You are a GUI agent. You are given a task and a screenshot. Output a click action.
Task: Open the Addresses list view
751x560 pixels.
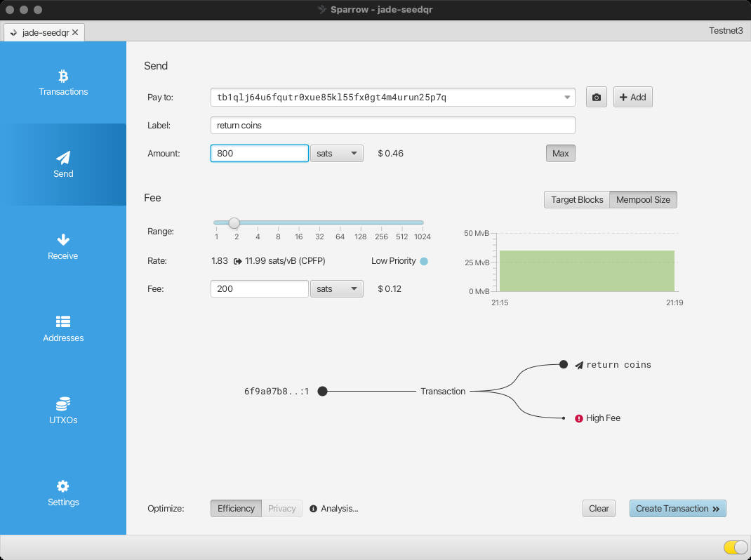[63, 328]
